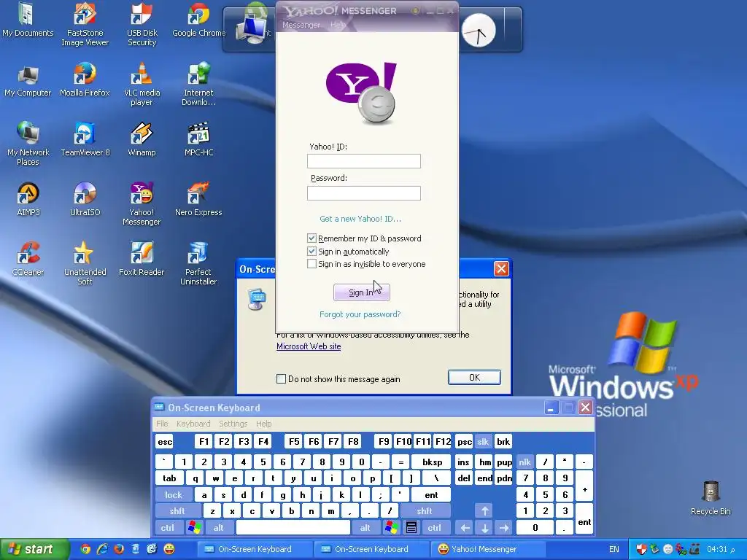
Task: Click OK in On-Screen Keyboard dialog
Action: click(474, 377)
